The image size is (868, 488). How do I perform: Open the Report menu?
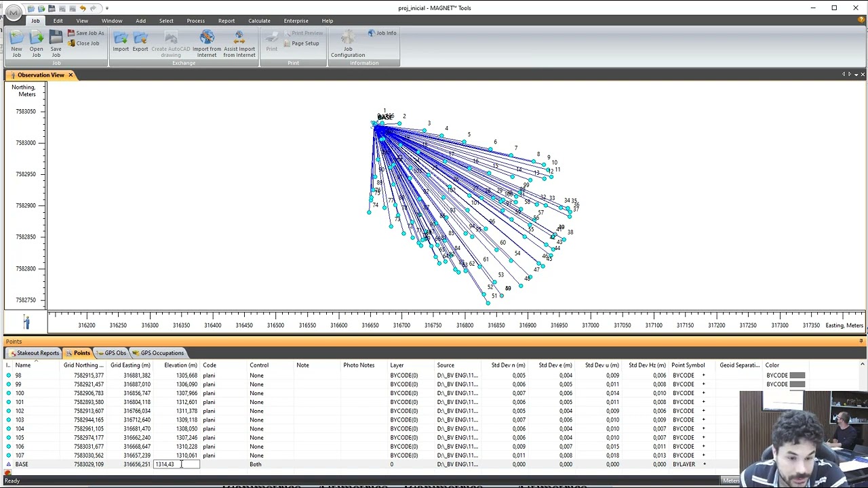[226, 20]
